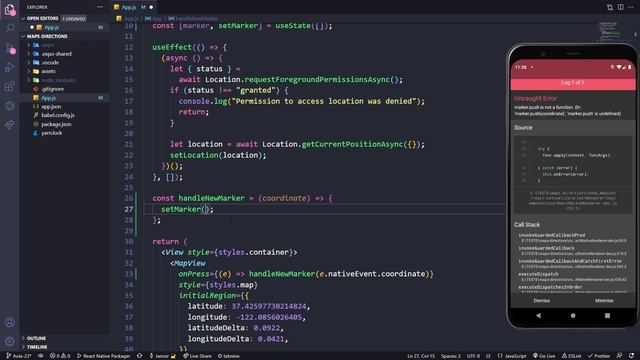Open the Explorer view in activity bar
Screen dimensions: 640x360
coord(10,10)
